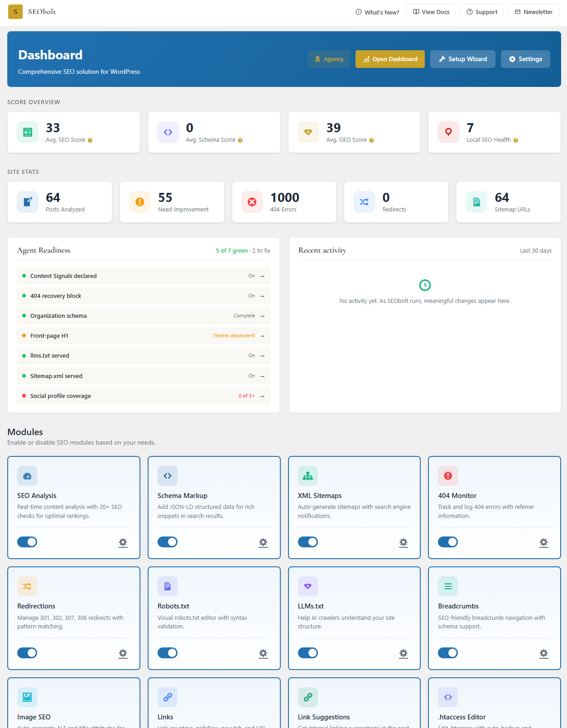Click the Redirects stat card
The height and width of the screenshot is (728, 567).
click(x=396, y=202)
